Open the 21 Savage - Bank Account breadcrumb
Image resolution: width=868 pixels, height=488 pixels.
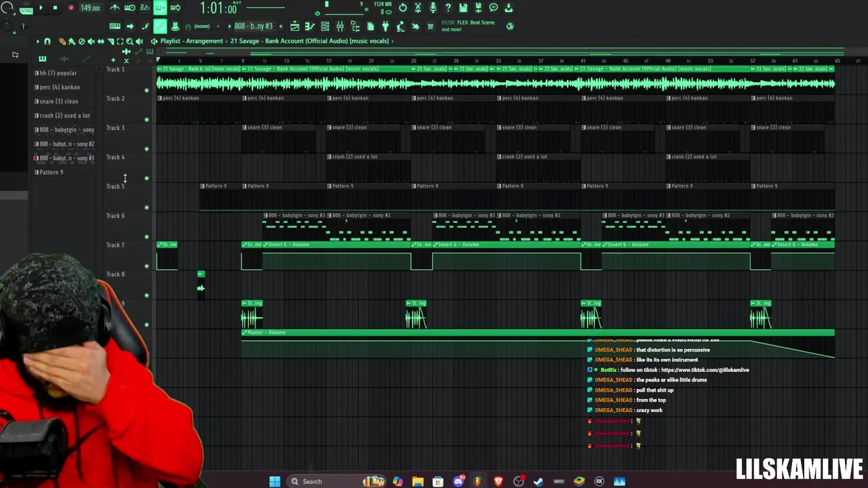(x=309, y=41)
